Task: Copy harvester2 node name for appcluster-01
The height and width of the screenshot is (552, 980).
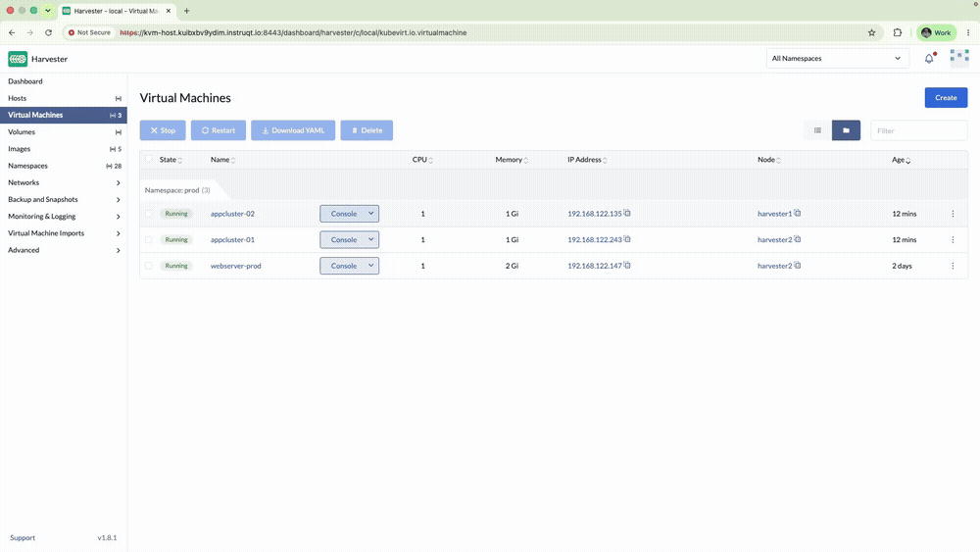Action: pyautogui.click(x=798, y=239)
